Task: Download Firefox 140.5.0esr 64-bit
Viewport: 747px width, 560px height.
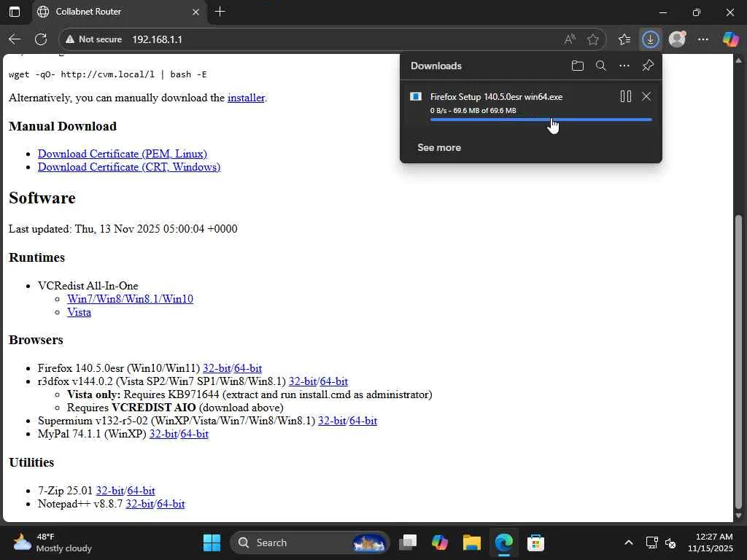Action: [248, 368]
